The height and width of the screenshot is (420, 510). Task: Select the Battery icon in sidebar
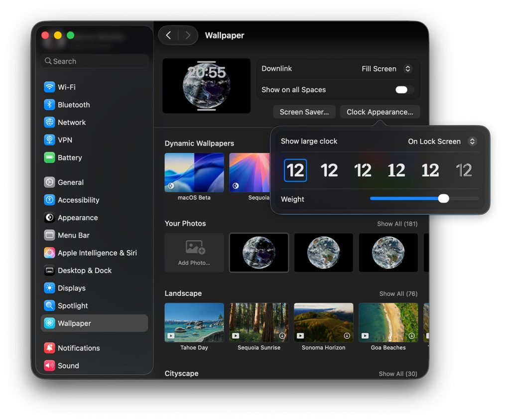(x=49, y=157)
